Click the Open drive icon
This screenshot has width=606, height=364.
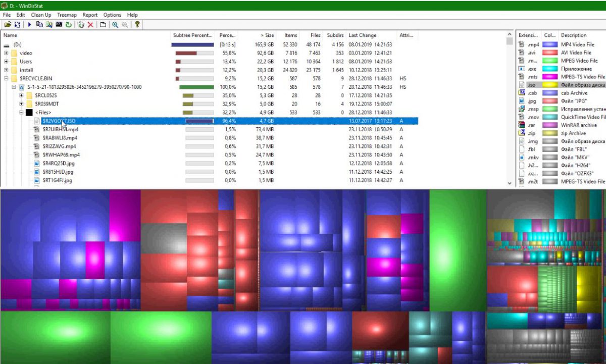(x=7, y=24)
